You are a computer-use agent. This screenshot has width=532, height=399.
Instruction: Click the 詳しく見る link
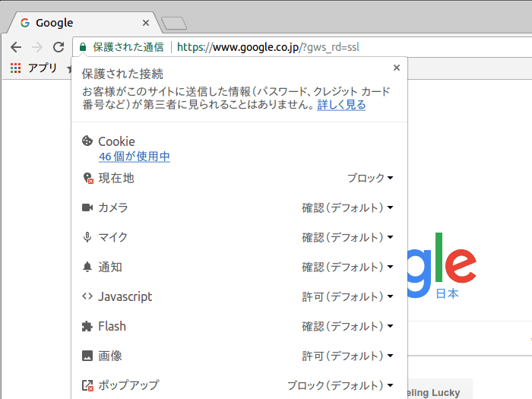pos(341,105)
